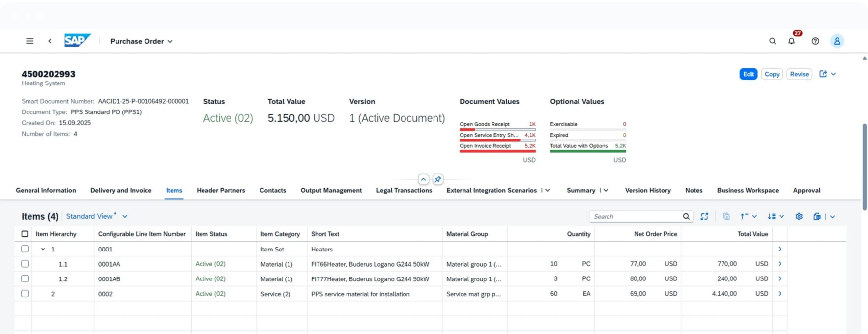Viewport: 868px width, 334px height.
Task: Open the Version History tab
Action: click(x=647, y=190)
